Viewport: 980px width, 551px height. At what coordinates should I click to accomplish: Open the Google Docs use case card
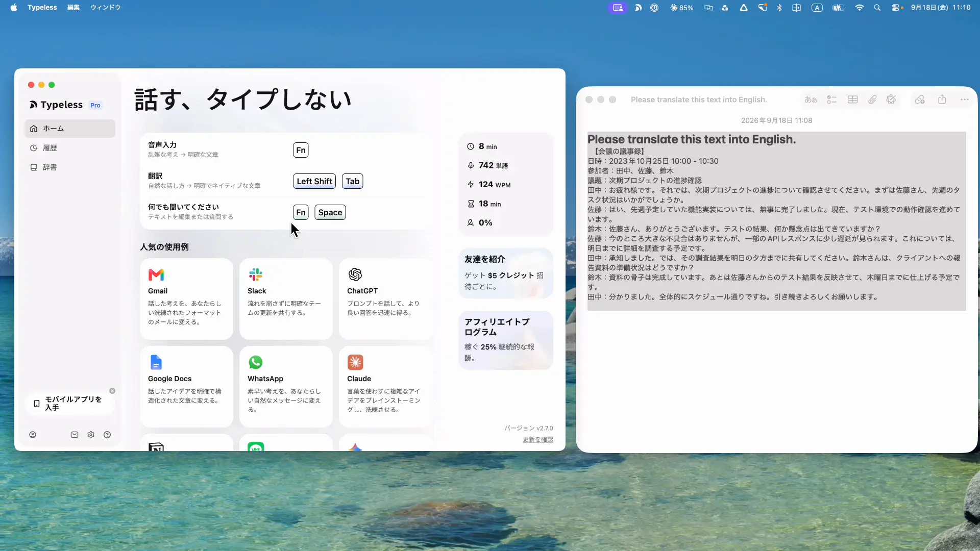186,387
